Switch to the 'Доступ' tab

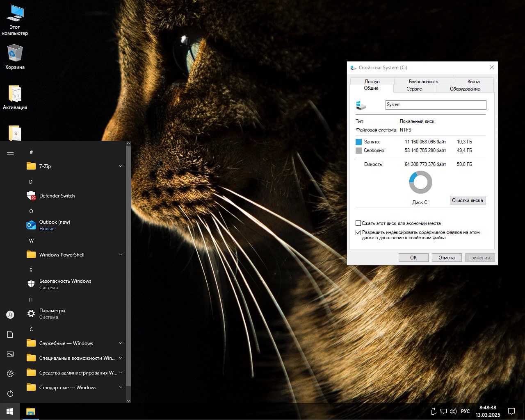[x=372, y=81]
